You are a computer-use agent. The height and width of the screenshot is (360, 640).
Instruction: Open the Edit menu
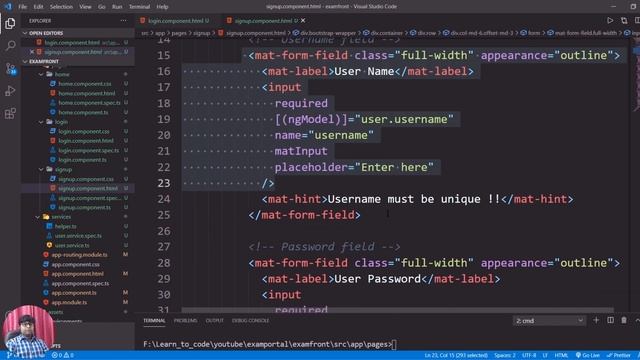click(38, 7)
